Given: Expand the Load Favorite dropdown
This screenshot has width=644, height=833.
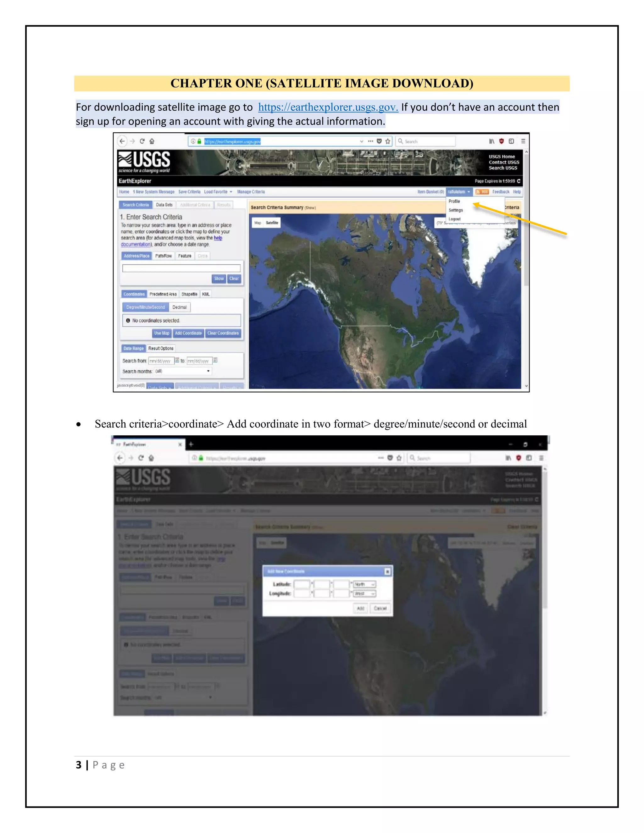Looking at the screenshot, I should [218, 192].
